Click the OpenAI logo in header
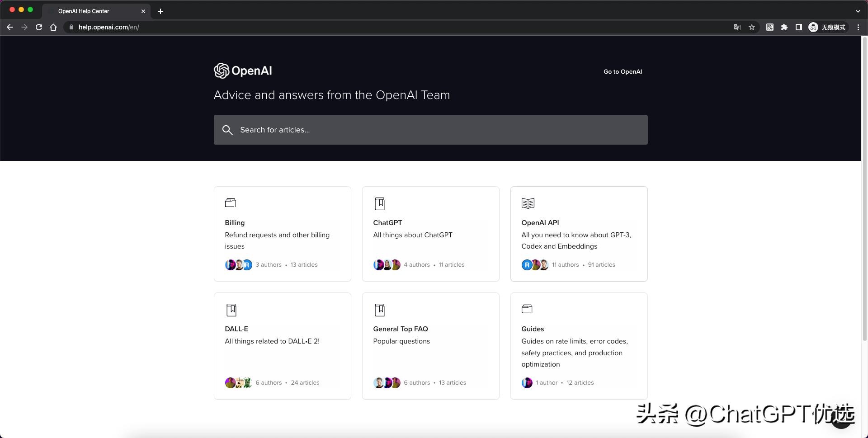This screenshot has height=438, width=868. point(243,71)
